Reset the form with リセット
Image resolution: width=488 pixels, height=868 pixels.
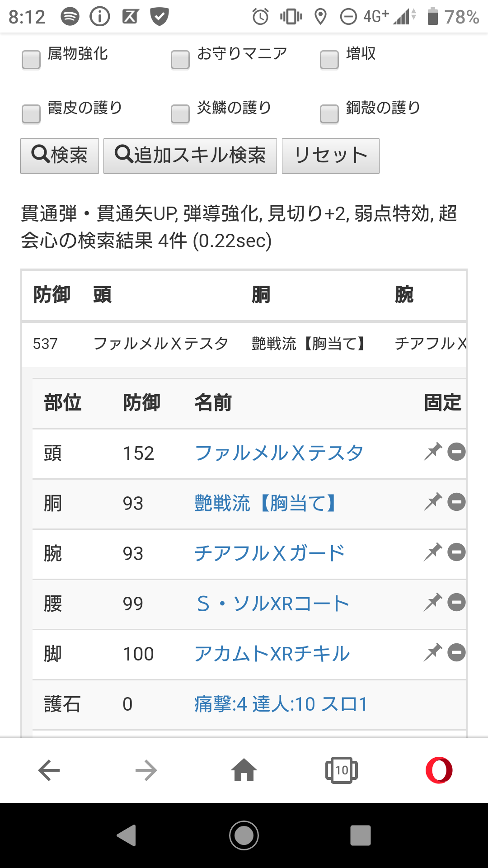330,156
